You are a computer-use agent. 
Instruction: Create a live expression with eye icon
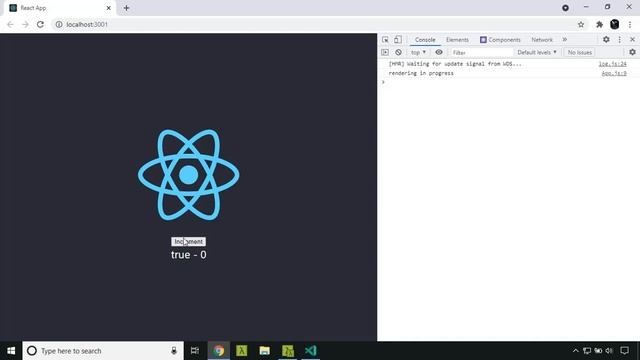[x=439, y=52]
